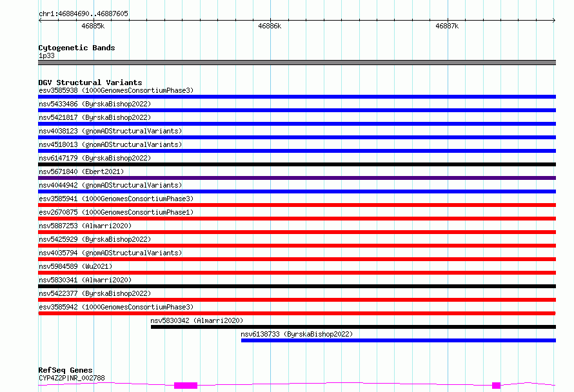Click red bar under esv3585942
Image resolution: width=574 pixels, height=392 pixels.
[297, 313]
